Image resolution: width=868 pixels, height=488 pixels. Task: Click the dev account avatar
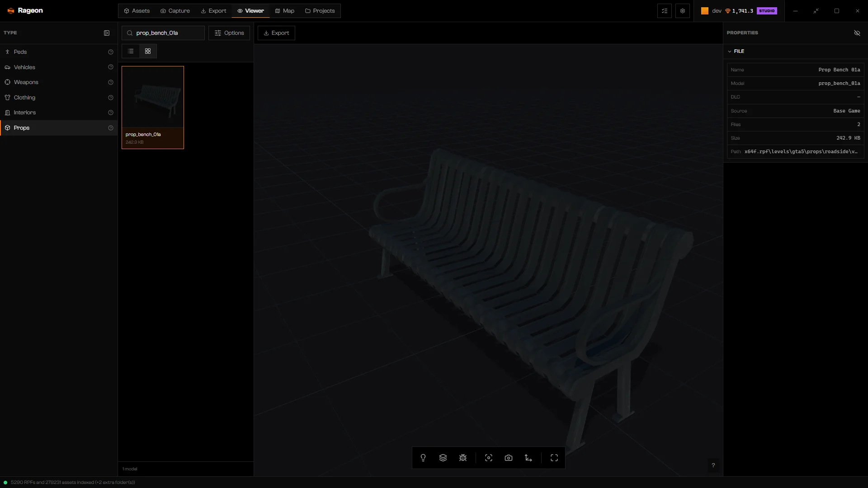[705, 11]
